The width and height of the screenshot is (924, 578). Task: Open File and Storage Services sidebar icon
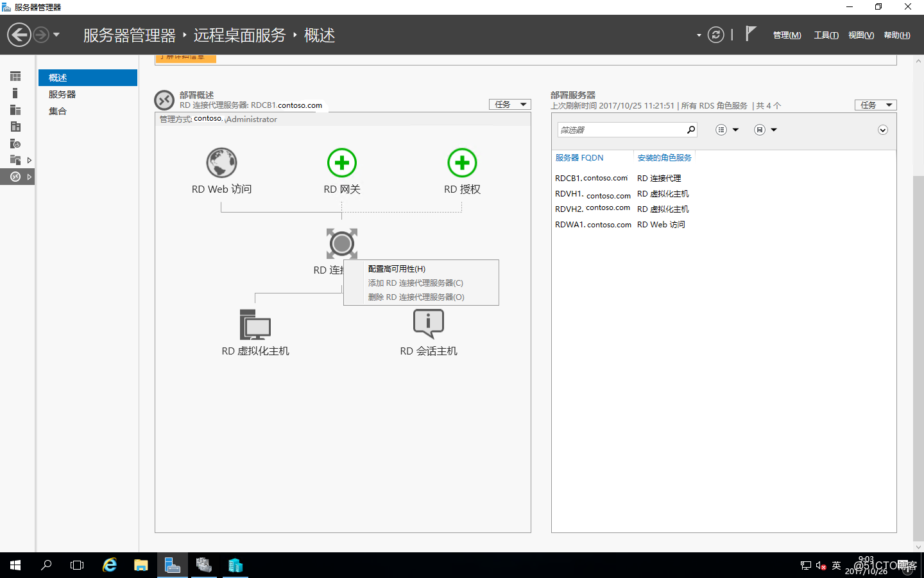pos(15,160)
